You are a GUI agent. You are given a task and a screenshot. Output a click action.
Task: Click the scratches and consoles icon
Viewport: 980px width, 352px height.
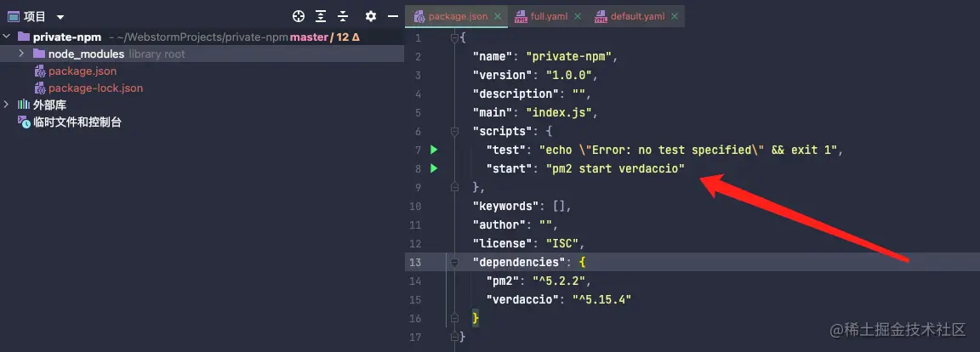(24, 122)
